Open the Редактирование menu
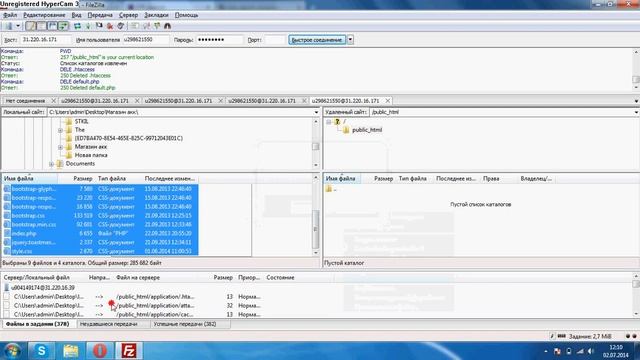Image resolution: width=640 pixels, height=360 pixels. [44, 15]
